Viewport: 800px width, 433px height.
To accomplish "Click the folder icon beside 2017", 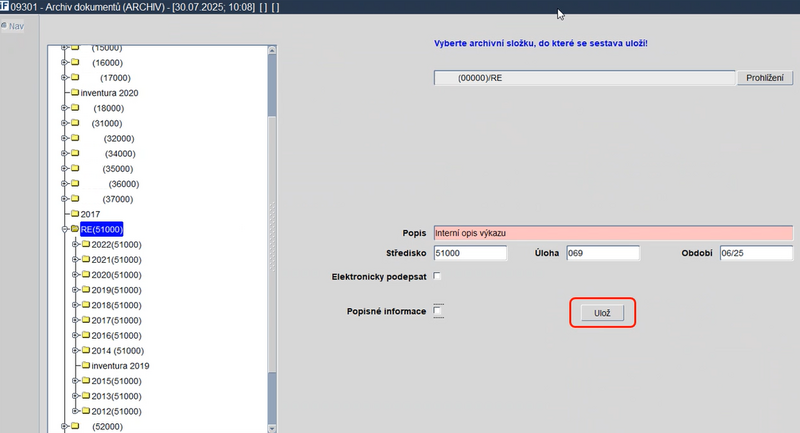I will [x=75, y=214].
